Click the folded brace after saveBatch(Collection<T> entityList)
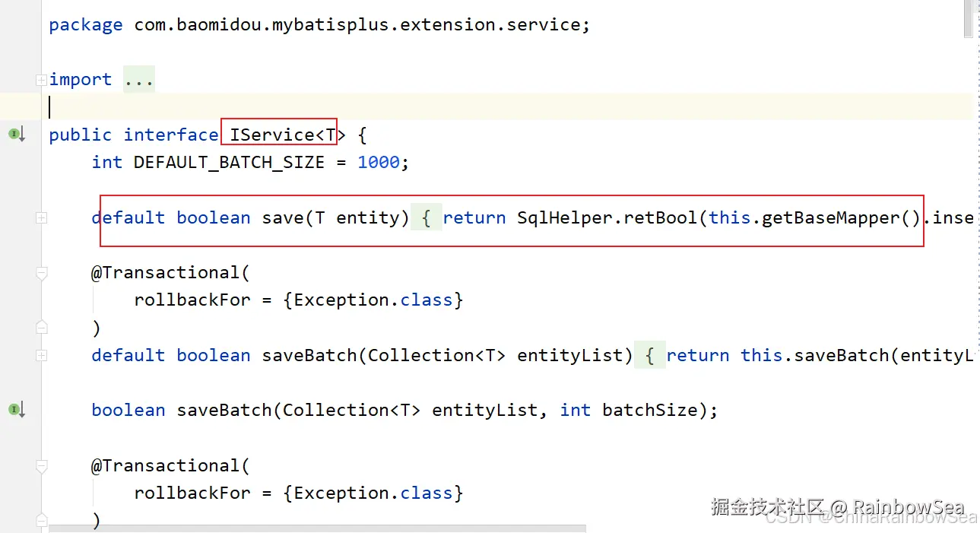This screenshot has height=533, width=980. coord(650,355)
